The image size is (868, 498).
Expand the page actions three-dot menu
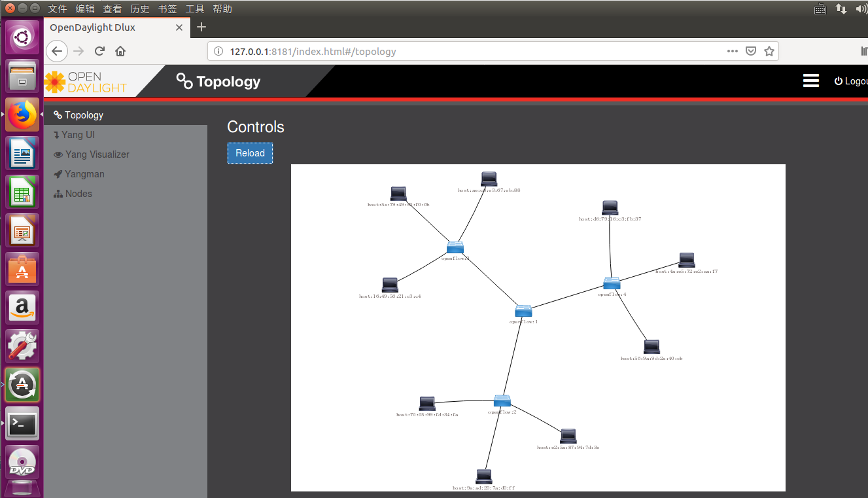[x=733, y=51]
